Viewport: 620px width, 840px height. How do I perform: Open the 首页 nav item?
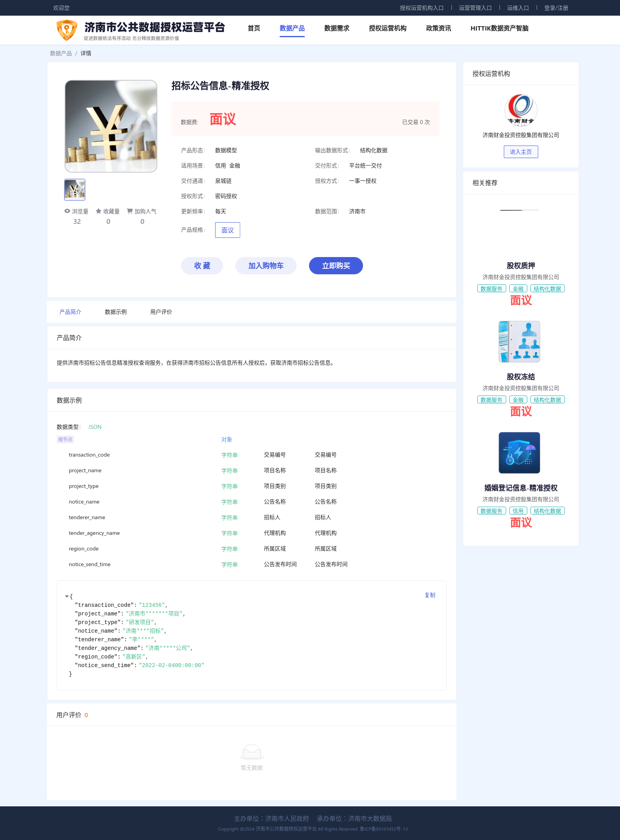(x=254, y=28)
